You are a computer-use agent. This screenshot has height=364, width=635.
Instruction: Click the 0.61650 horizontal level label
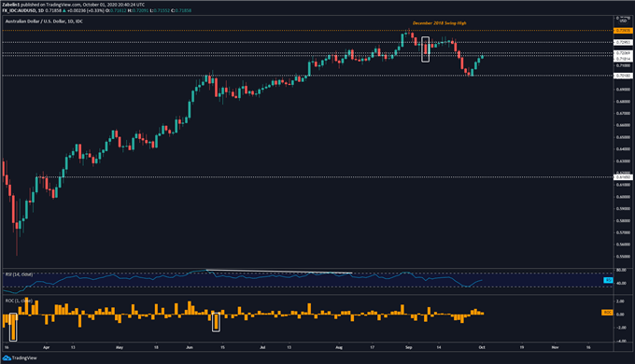[x=624, y=177]
